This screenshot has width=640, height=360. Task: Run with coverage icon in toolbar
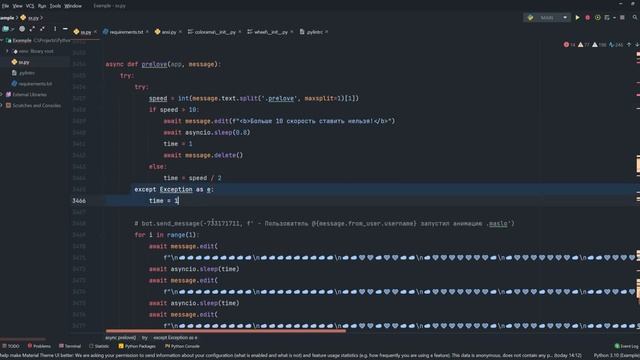tap(598, 18)
